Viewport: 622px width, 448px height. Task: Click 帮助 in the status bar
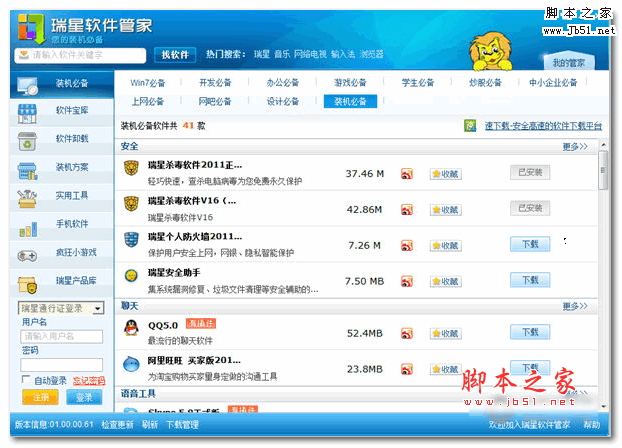click(592, 425)
